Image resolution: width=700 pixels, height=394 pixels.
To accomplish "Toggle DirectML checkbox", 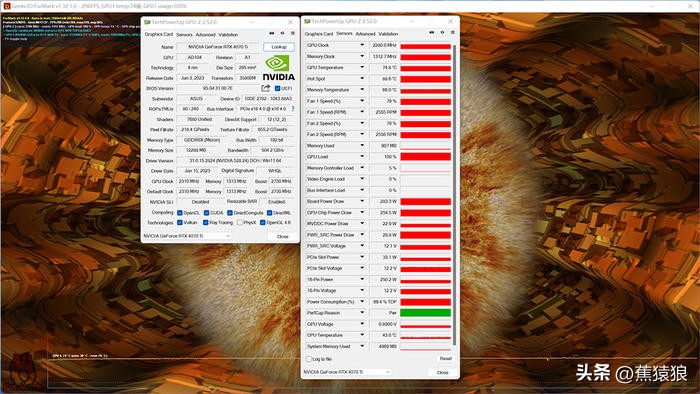I will 269,213.
